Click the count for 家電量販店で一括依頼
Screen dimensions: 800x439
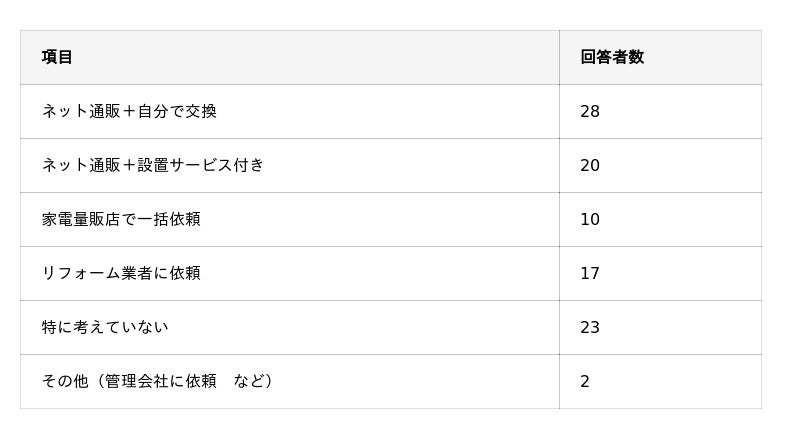point(590,219)
